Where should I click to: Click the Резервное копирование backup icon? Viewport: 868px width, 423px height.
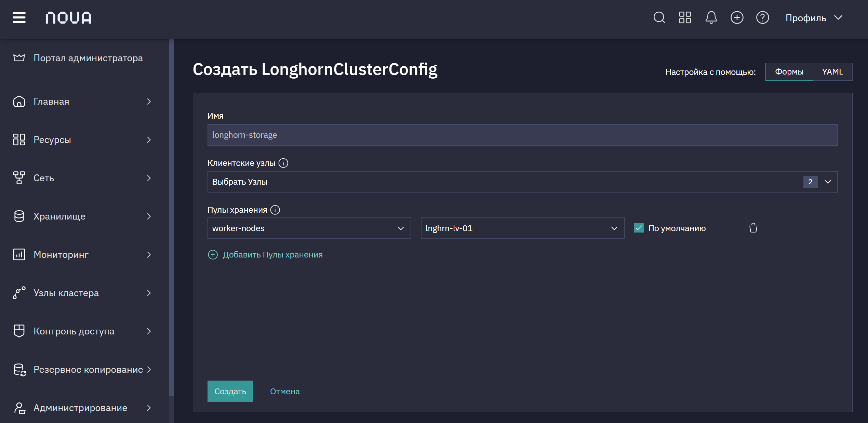pos(19,370)
